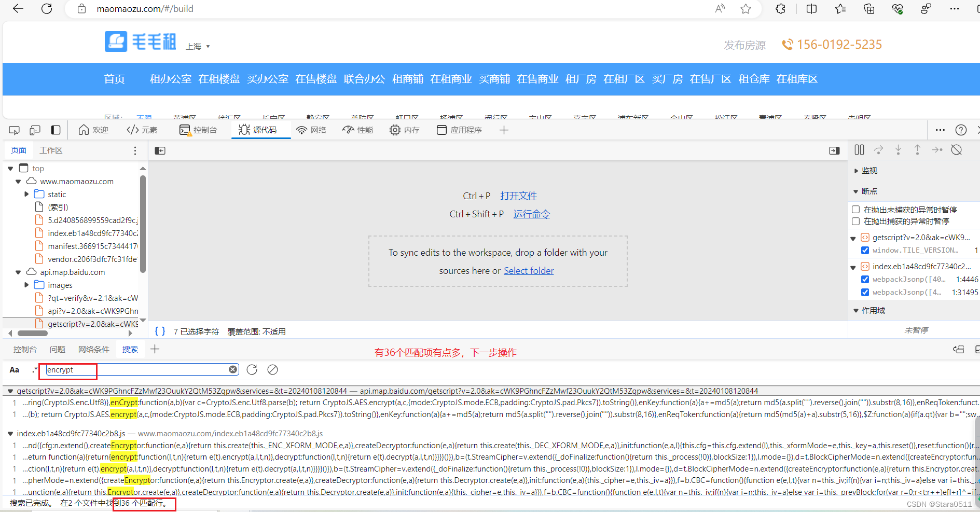Collapse getscript search result group
The height and width of the screenshot is (512, 980).
point(10,391)
